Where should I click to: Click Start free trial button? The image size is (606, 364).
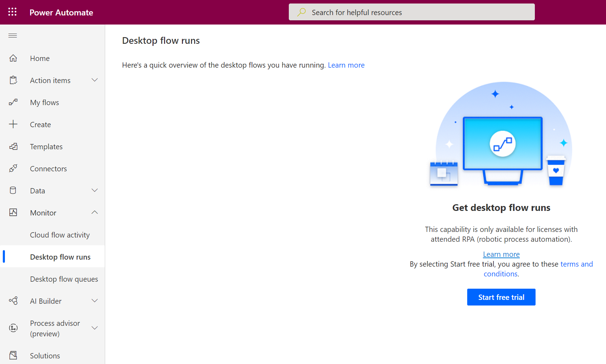501,297
